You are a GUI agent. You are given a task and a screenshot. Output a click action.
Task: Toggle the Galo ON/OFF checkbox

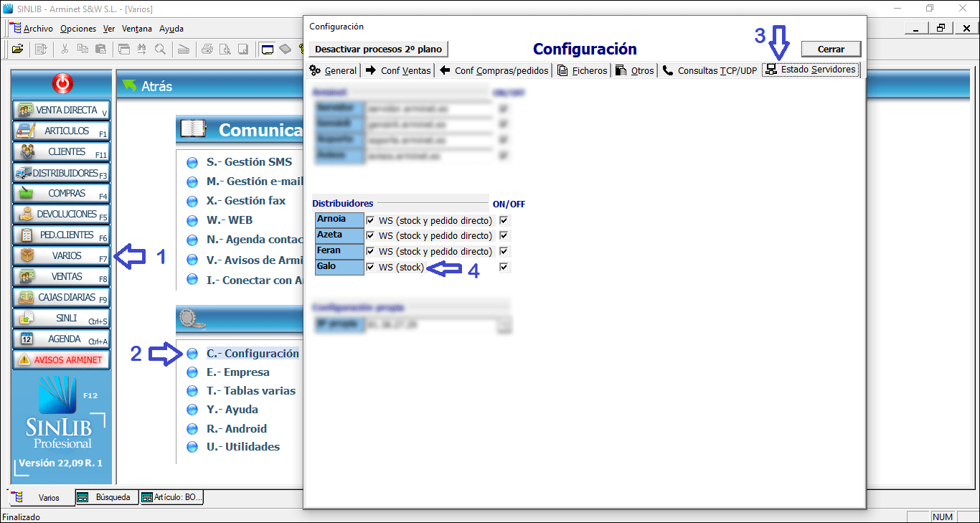504,267
